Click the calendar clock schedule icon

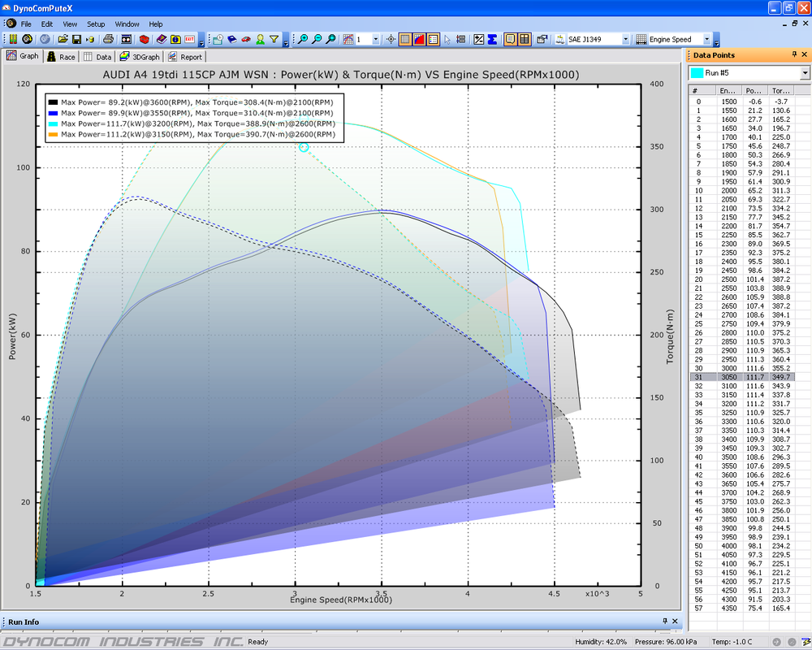tap(218, 39)
